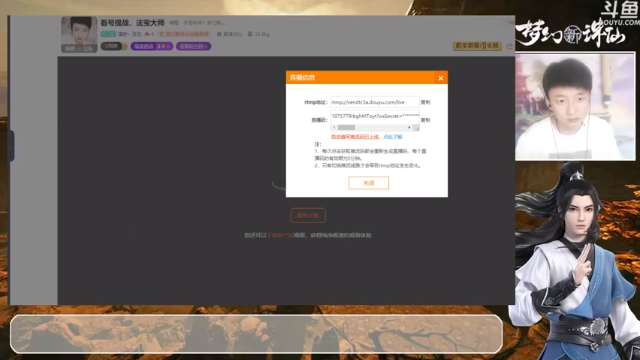Screen dimensions: 640x360
Task: Close the 直播信息 dialog with the X
Action: [440, 78]
